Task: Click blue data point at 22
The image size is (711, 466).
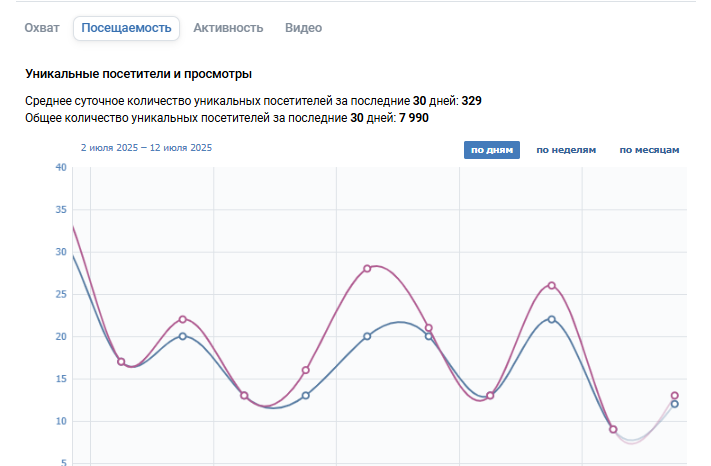Action: click(x=551, y=319)
